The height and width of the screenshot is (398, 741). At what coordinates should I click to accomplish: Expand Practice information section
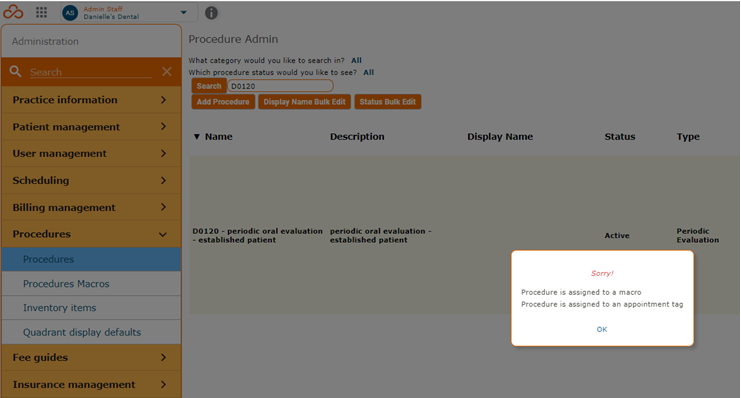click(91, 100)
